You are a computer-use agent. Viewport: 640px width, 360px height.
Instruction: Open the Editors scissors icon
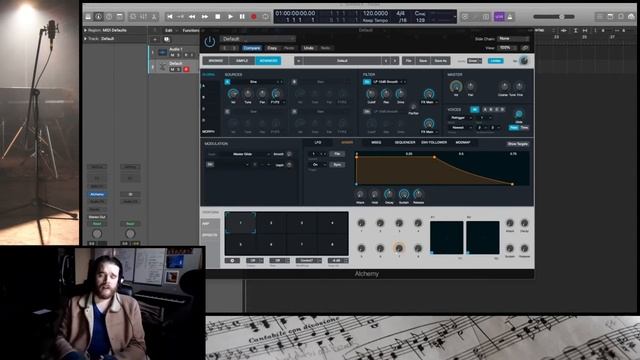click(154, 17)
